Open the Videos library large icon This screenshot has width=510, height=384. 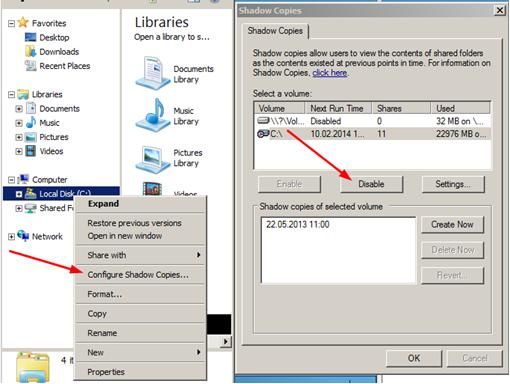(x=153, y=189)
